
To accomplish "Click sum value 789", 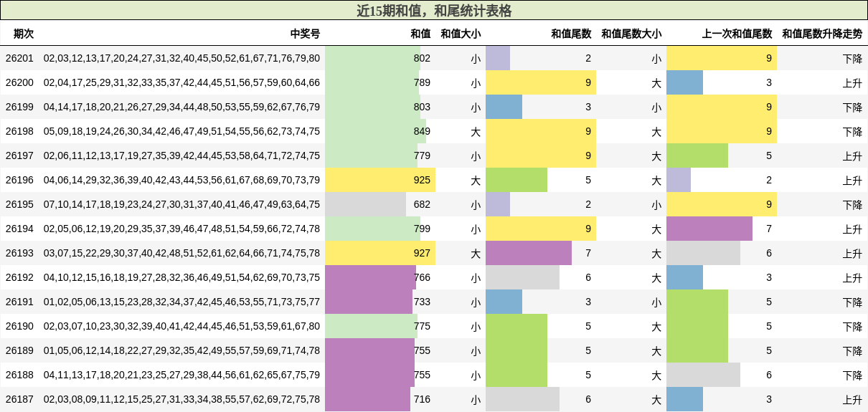I will click(422, 82).
